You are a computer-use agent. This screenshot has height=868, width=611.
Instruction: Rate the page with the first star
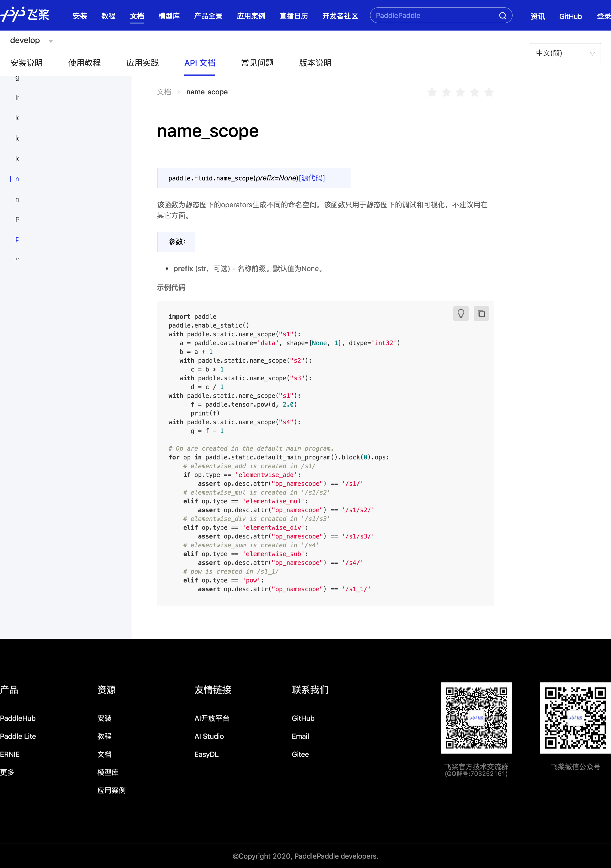pos(432,92)
